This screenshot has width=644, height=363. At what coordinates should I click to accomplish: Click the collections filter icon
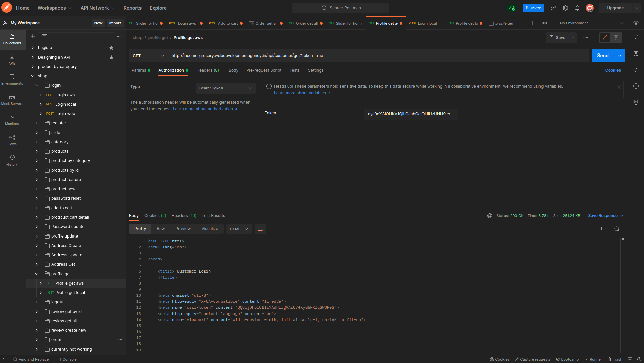click(44, 36)
